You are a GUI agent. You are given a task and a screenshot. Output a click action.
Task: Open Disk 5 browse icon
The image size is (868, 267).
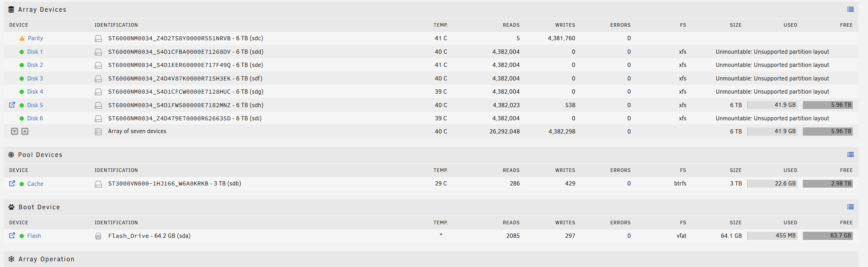point(12,105)
